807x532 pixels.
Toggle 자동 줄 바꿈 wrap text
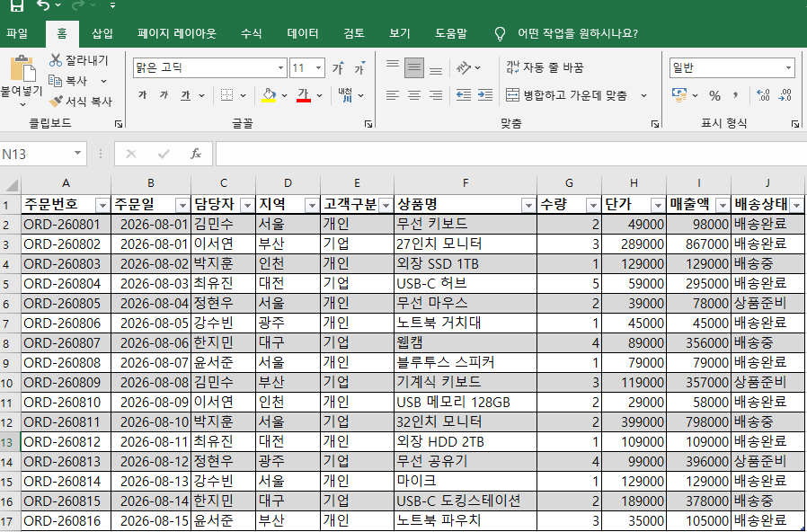coord(545,67)
